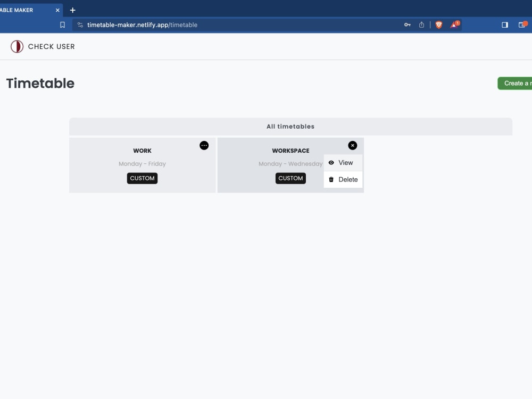This screenshot has height=399, width=532.
Task: Click the CHECK USER title
Action: (x=51, y=46)
